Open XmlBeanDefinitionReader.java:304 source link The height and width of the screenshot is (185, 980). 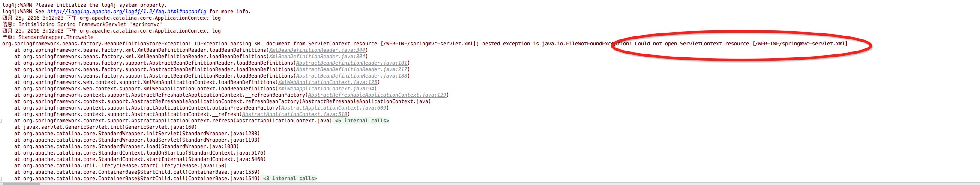[x=317, y=57]
